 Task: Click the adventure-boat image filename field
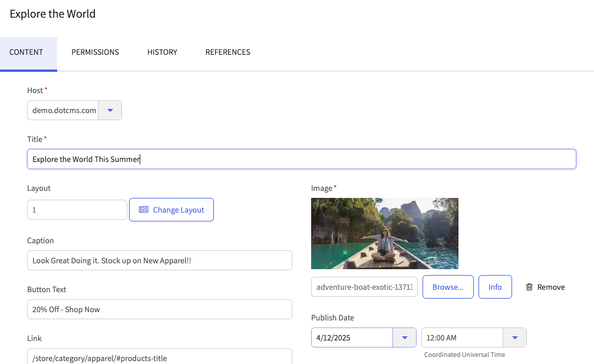click(x=364, y=287)
